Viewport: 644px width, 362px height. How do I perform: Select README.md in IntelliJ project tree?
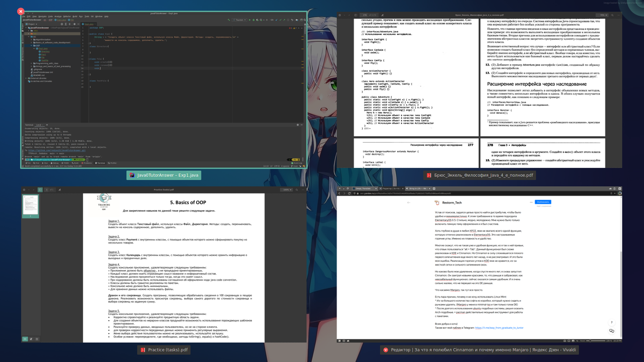coord(38,75)
